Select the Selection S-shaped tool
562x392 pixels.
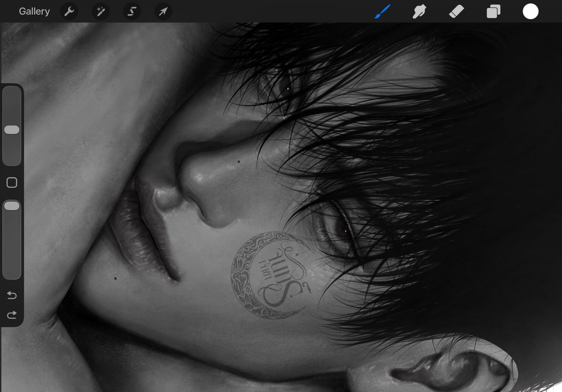tap(132, 12)
